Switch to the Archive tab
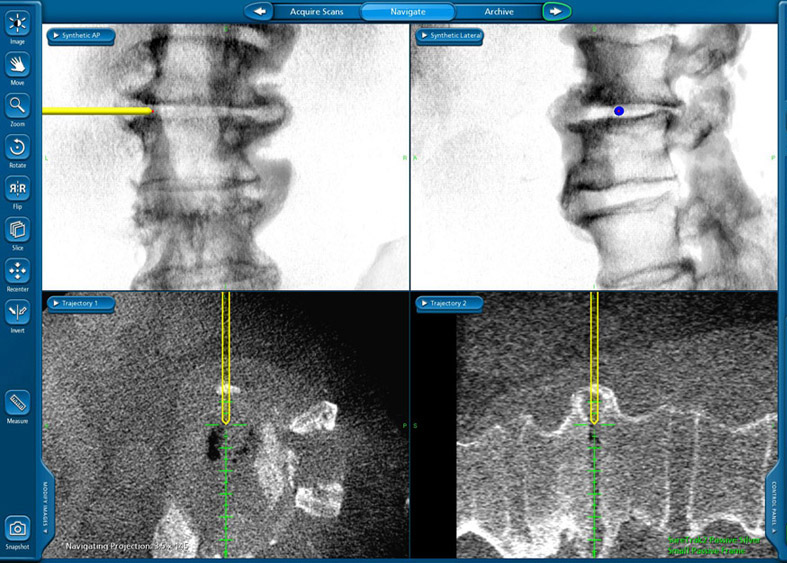The height and width of the screenshot is (563, 787). [499, 12]
